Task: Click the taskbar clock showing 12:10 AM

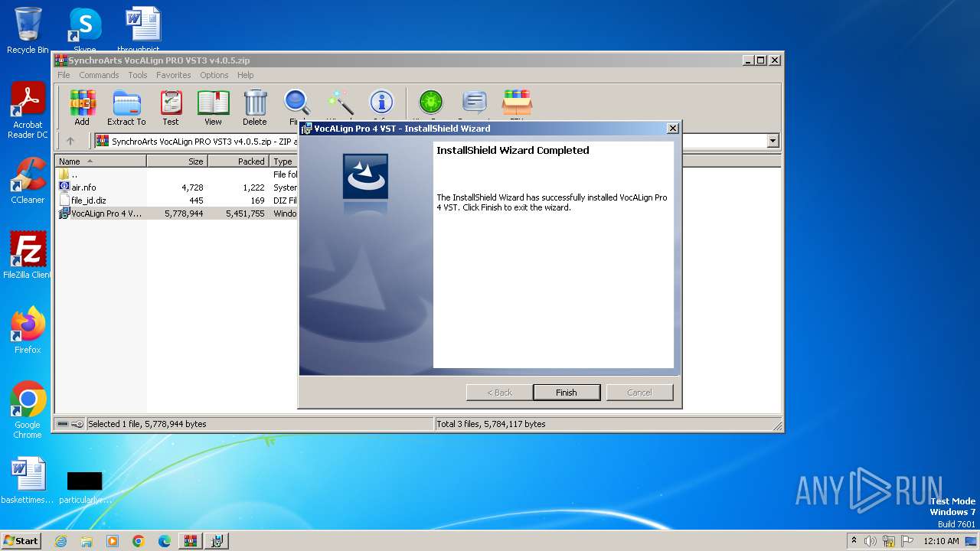Action: pyautogui.click(x=941, y=541)
